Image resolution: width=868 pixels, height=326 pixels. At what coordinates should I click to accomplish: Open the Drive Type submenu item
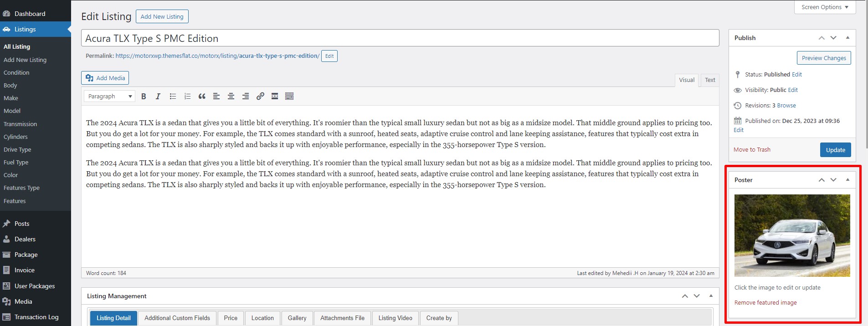coord(17,149)
